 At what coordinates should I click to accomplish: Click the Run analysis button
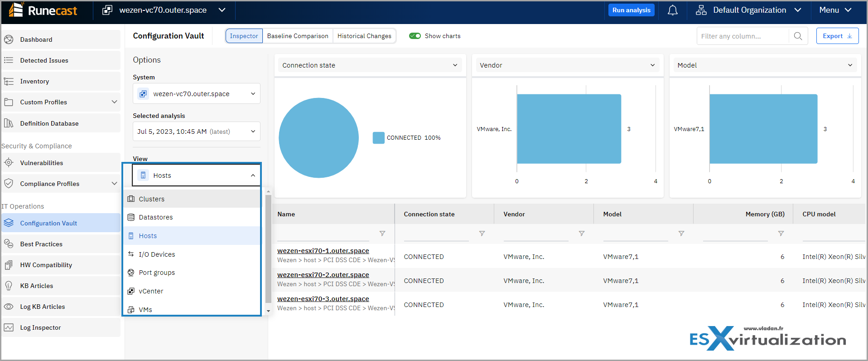point(631,10)
